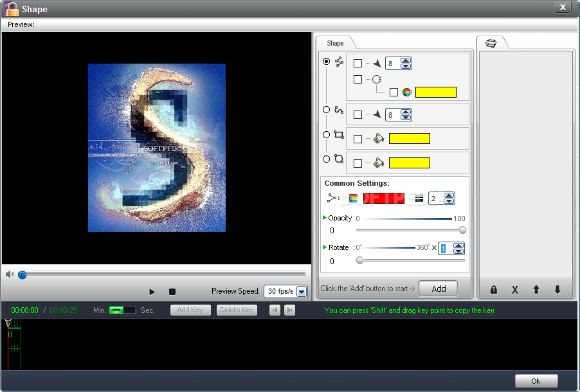Delete item with the X icon
The width and height of the screenshot is (580, 392).
(515, 290)
